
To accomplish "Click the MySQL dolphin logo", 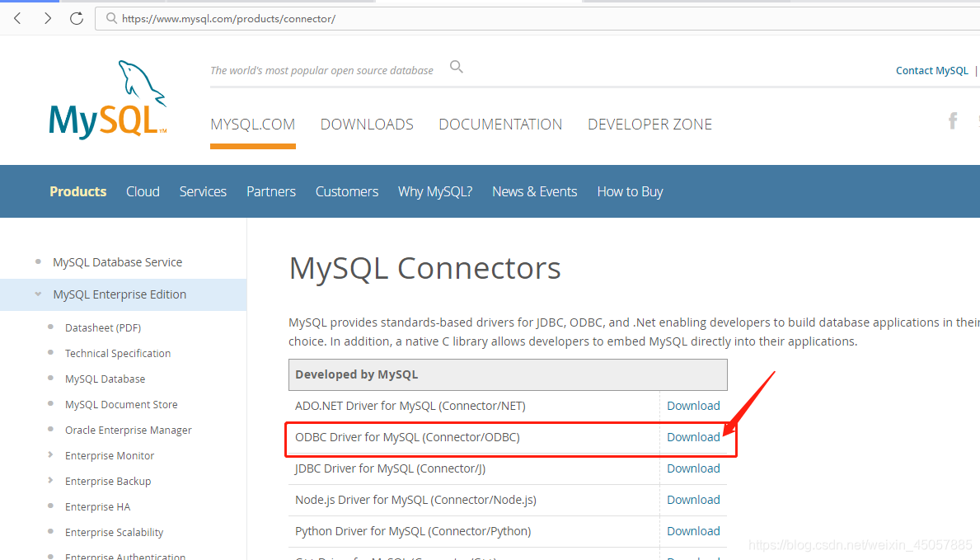I will tap(108, 100).
